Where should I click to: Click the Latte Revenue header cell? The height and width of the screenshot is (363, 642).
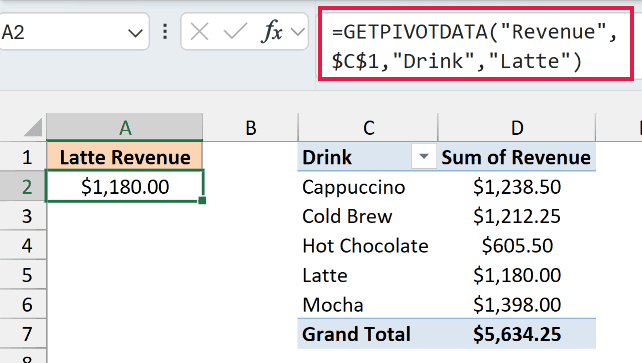[125, 157]
